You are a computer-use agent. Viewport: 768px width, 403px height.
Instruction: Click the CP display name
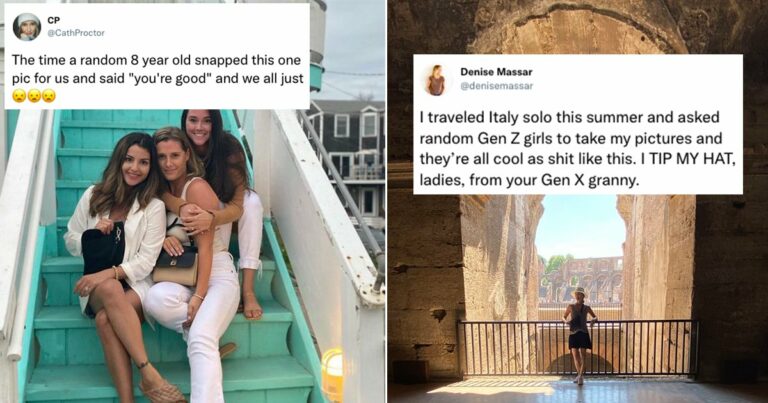pos(53,20)
